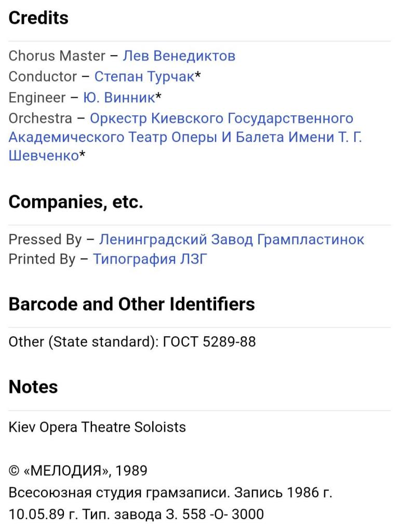Screen dimensions: 399x532
Task: Tap the Orchestra role label
Action: (40, 118)
